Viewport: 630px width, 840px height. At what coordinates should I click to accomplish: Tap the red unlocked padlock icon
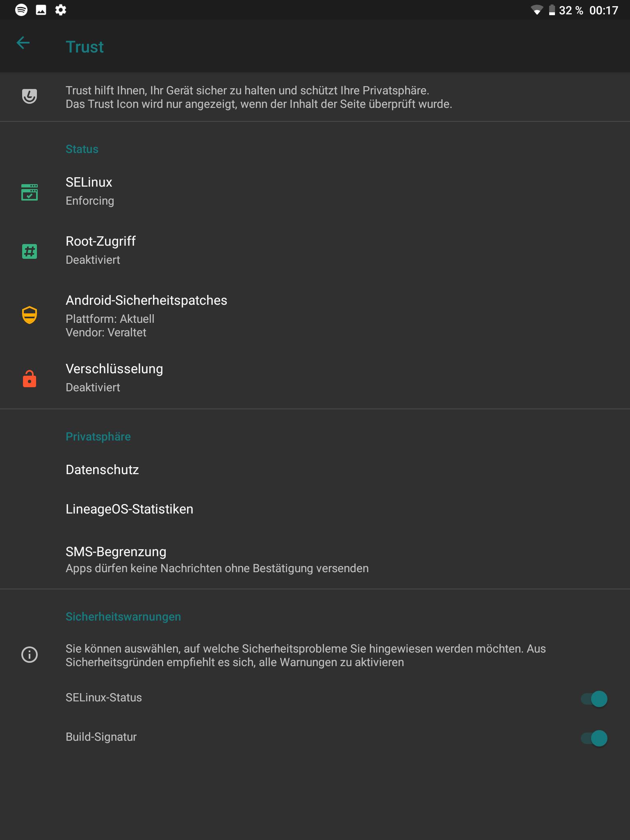30,379
